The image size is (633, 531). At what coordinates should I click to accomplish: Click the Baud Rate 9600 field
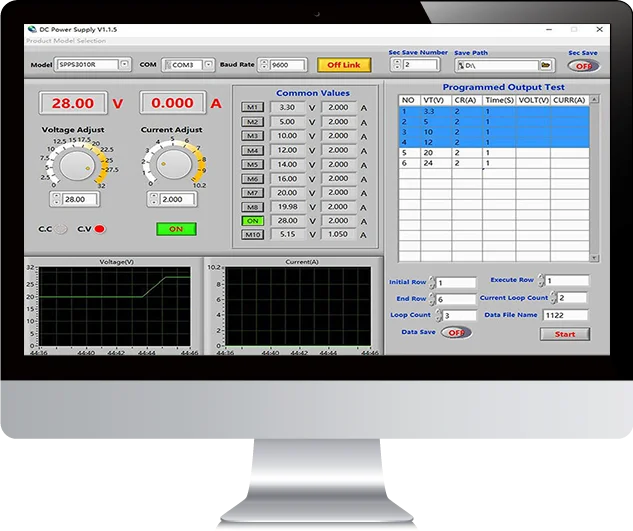point(287,65)
